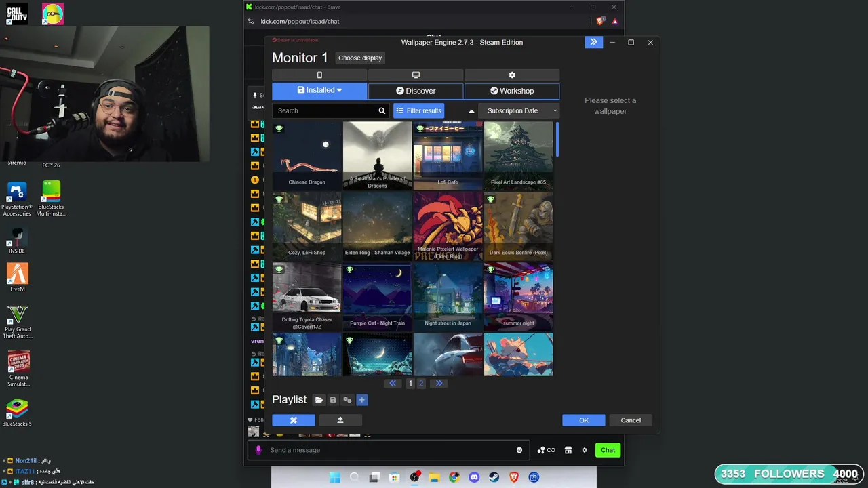This screenshot has width=868, height=488.
Task: Go to next page double-right arrows
Action: click(x=439, y=383)
